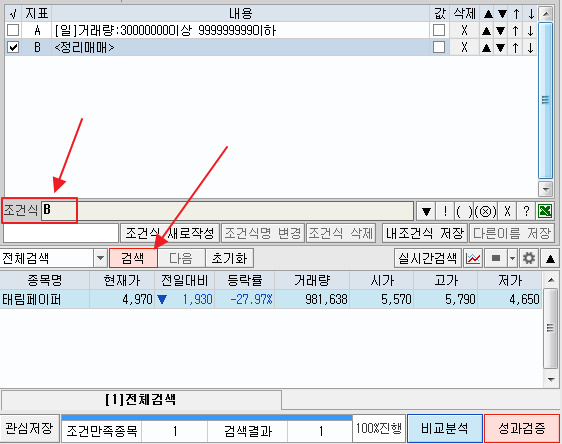Open settings with the gear icon
Viewport: 562px width, 444px height.
(x=529, y=258)
